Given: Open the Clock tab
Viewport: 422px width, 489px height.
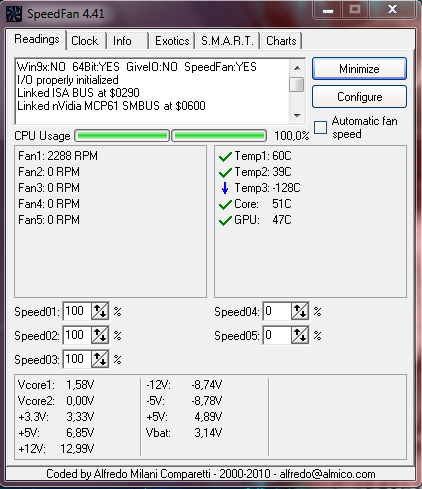Looking at the screenshot, I should 85,41.
